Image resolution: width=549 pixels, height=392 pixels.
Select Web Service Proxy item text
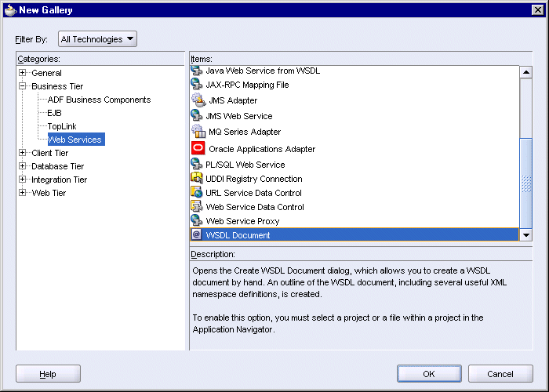pyautogui.click(x=242, y=221)
